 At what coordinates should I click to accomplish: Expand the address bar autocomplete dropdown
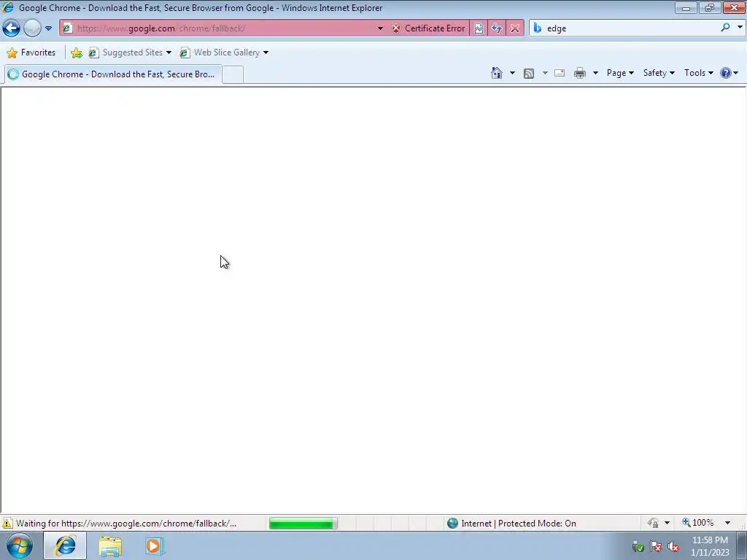pyautogui.click(x=380, y=28)
